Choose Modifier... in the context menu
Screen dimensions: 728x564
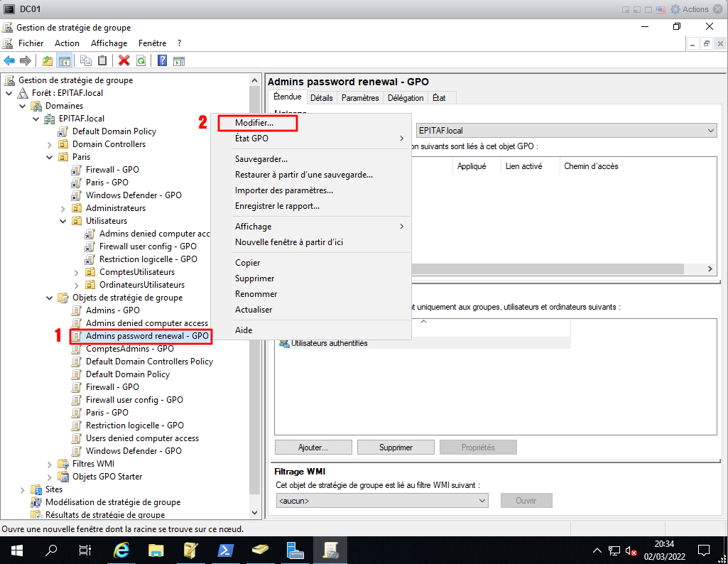point(254,123)
